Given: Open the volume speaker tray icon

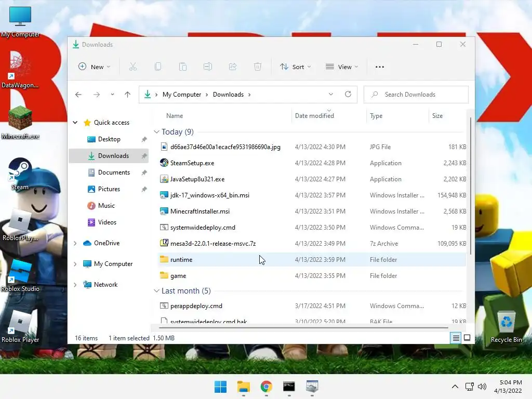Looking at the screenshot, I should [482, 387].
